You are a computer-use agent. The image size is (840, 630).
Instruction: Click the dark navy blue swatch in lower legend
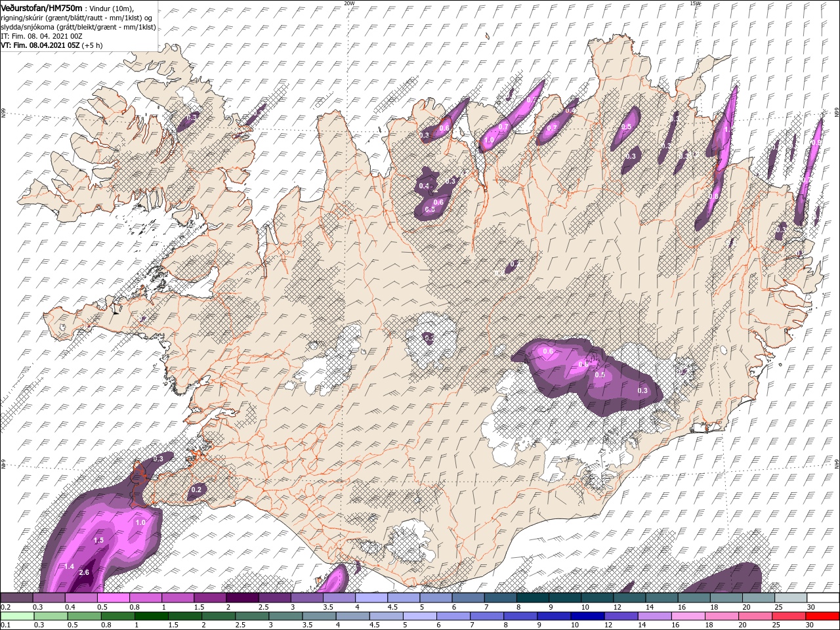[x=586, y=616]
